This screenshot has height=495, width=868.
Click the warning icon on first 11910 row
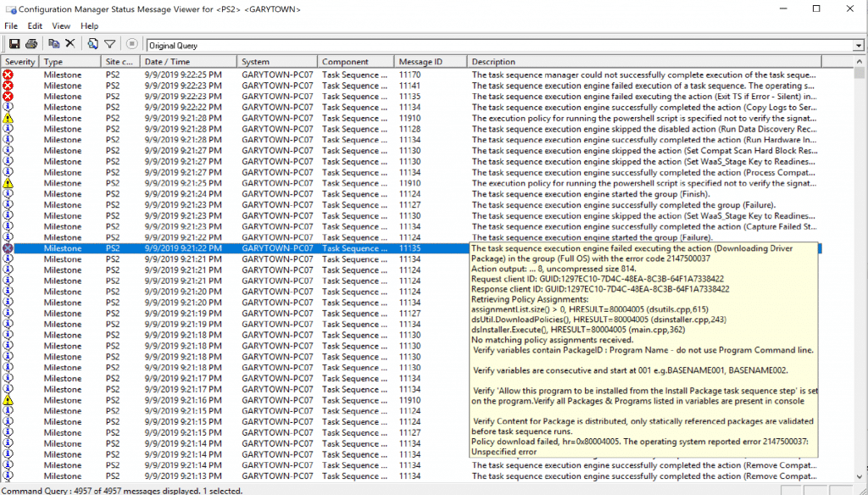point(8,118)
